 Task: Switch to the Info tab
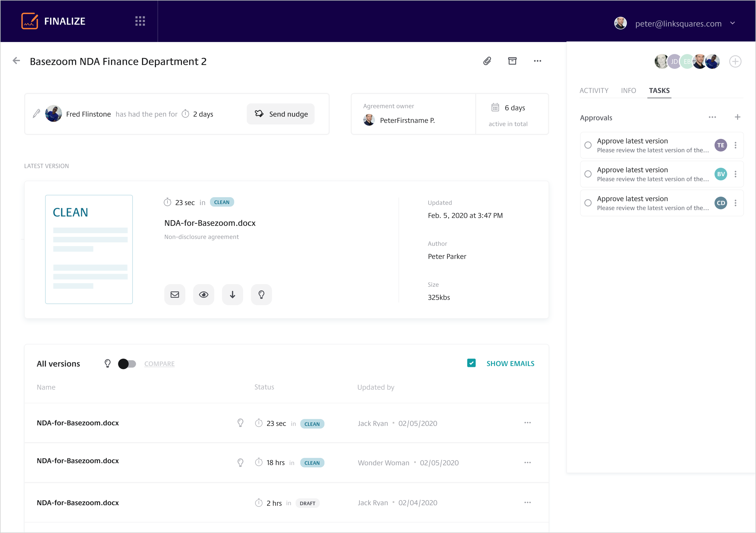pyautogui.click(x=628, y=90)
